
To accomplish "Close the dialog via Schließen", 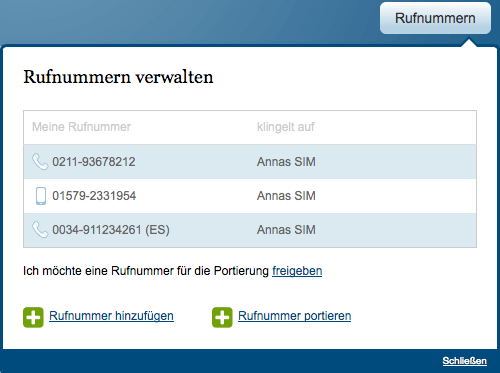I will click(465, 361).
